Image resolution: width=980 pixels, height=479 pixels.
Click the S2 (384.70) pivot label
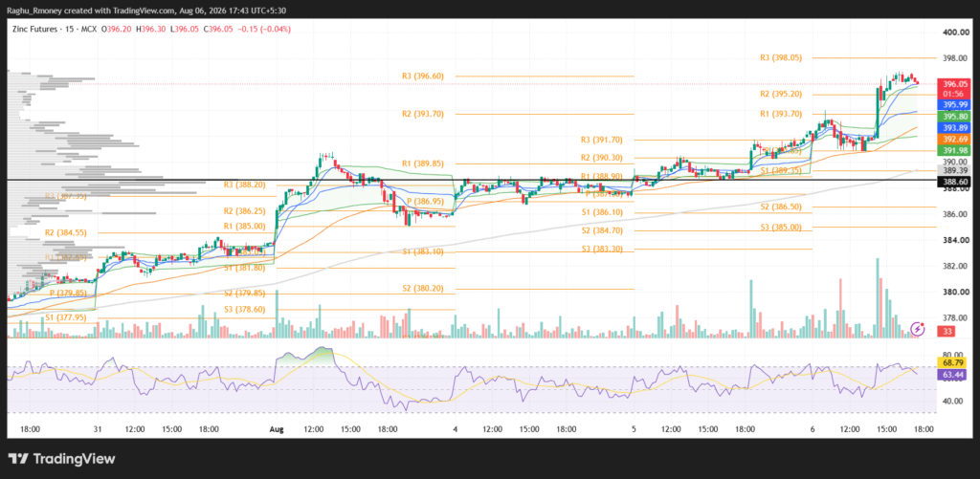click(602, 231)
